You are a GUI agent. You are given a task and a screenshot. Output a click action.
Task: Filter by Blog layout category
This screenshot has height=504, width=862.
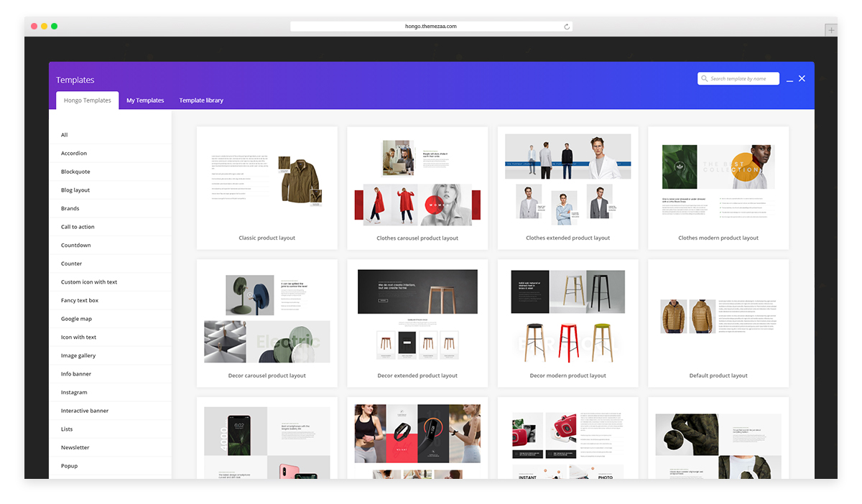point(110,190)
